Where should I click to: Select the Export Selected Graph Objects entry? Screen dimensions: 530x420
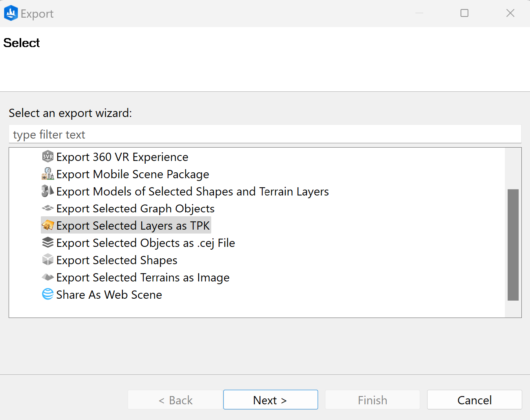point(135,208)
